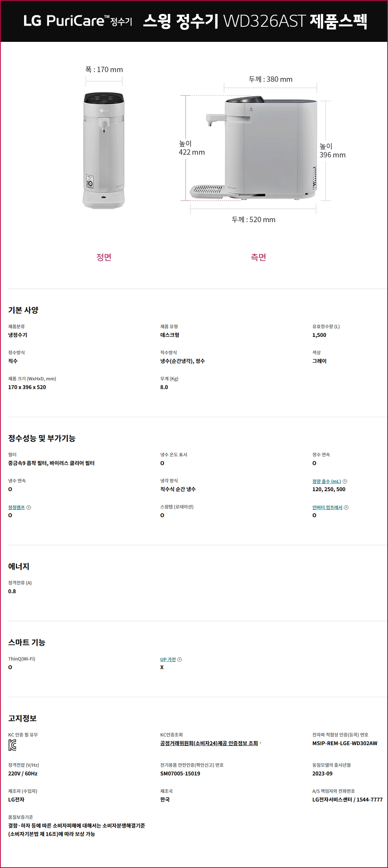Click the help icon beside 청정램프
388x868 pixels.
29,507
